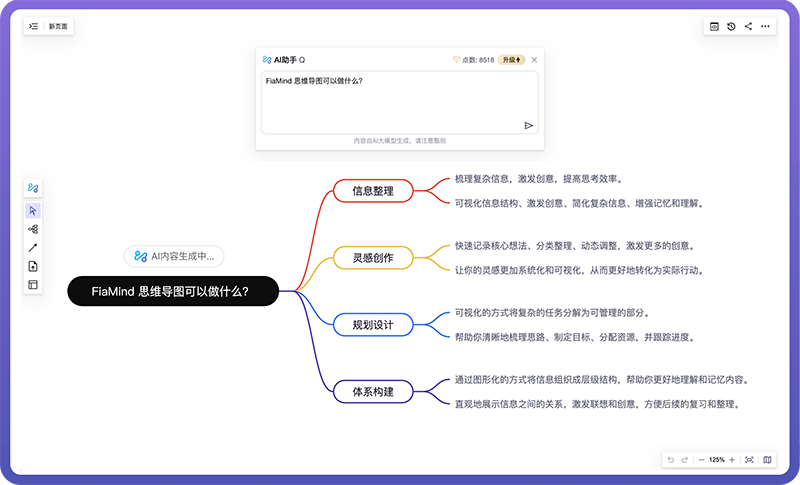Viewport: 800px width, 485px height.
Task: Select the pointer selection tool
Action: [x=33, y=211]
